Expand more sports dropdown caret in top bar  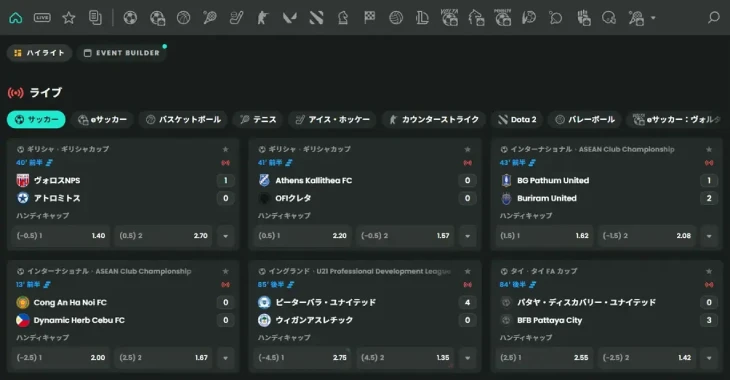(653, 18)
